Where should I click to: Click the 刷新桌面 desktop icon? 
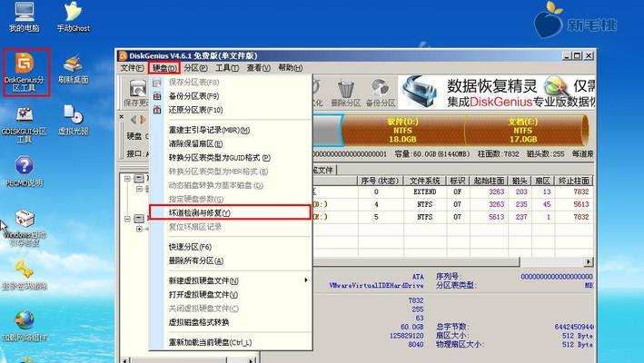click(x=73, y=69)
